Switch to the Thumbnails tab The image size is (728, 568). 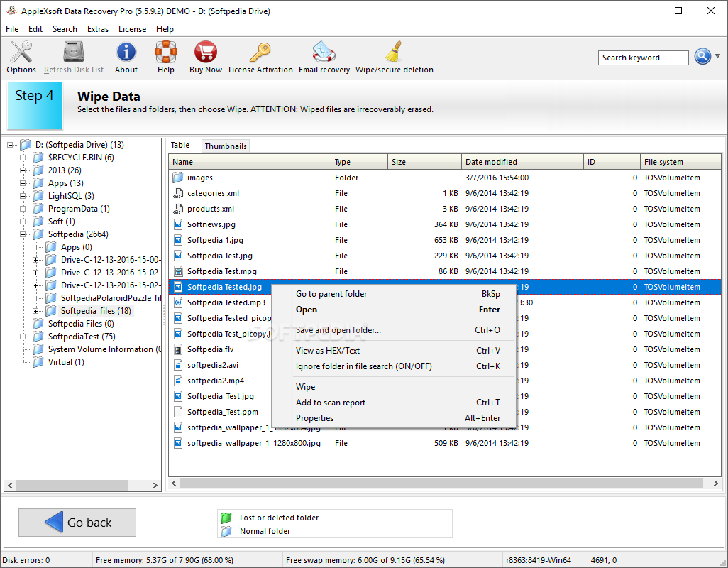click(x=226, y=146)
